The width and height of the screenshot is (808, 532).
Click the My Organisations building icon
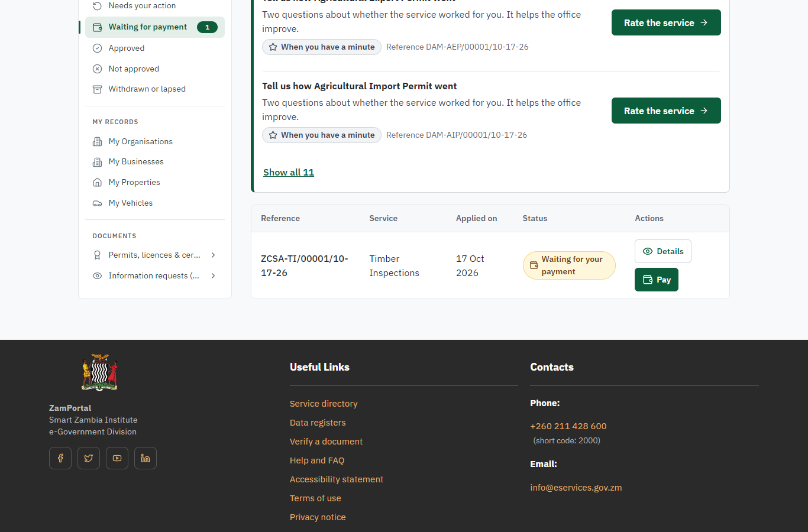pos(98,142)
